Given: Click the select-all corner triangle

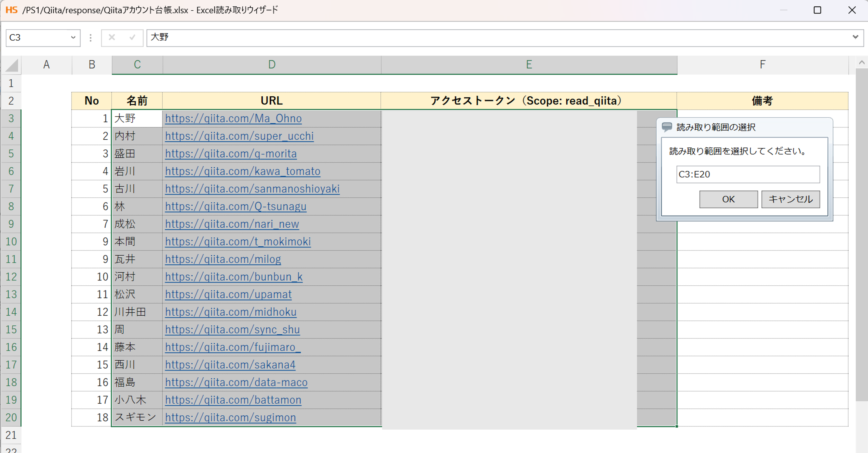Looking at the screenshot, I should (12, 65).
